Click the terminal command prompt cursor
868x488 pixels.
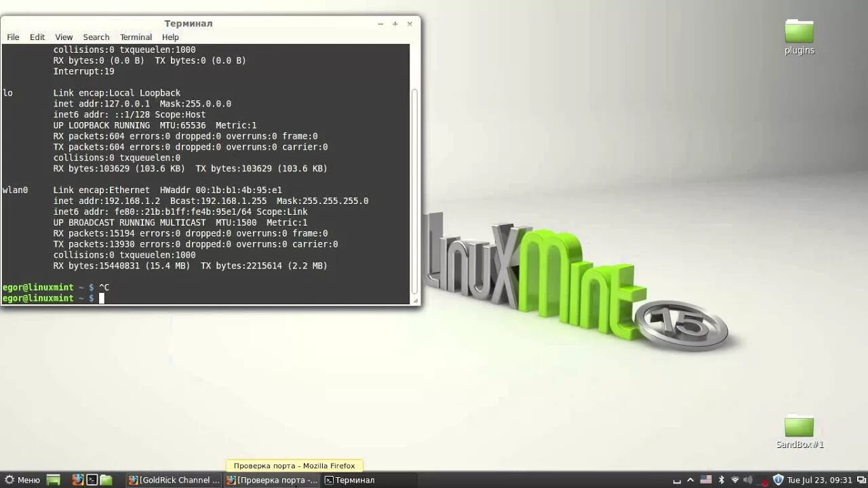click(x=102, y=298)
